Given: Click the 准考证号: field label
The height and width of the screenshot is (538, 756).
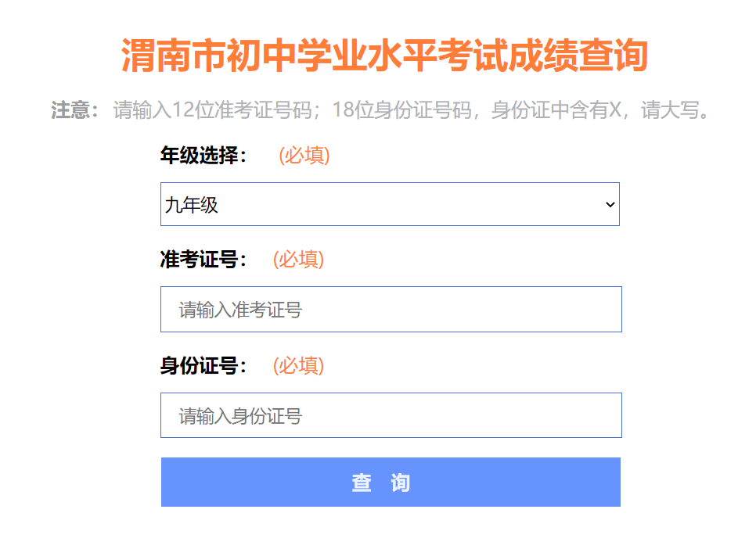Looking at the screenshot, I should (203, 260).
